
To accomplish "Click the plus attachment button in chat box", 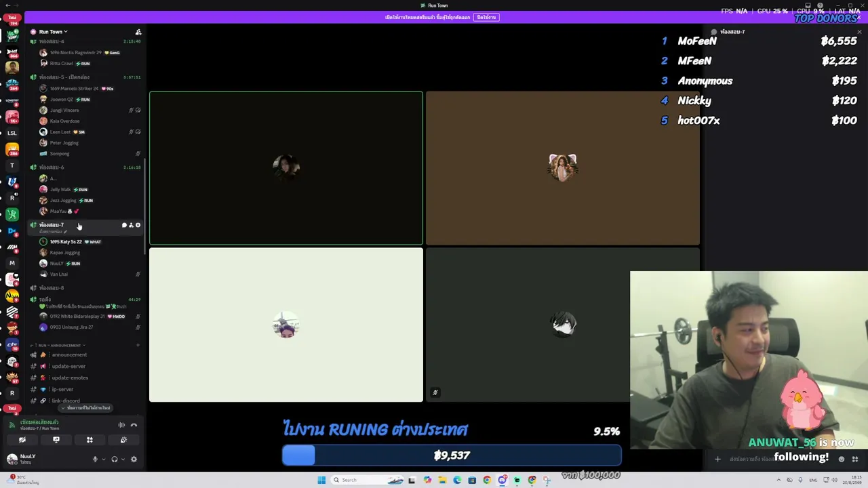I will click(x=717, y=459).
